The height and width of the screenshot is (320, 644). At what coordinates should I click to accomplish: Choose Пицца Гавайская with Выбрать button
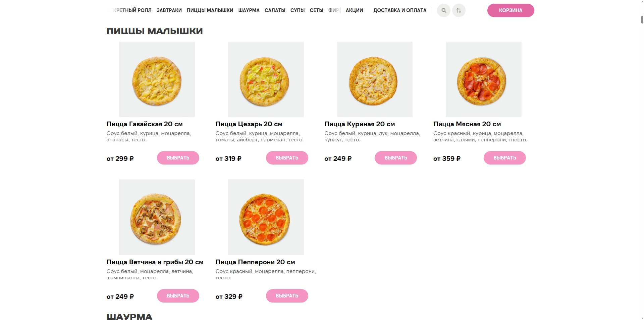click(x=178, y=158)
